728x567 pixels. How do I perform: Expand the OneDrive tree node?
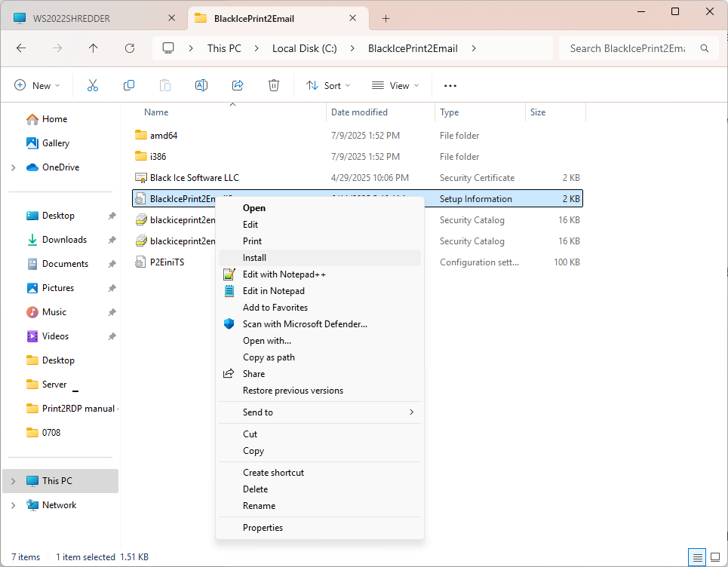[x=14, y=167]
